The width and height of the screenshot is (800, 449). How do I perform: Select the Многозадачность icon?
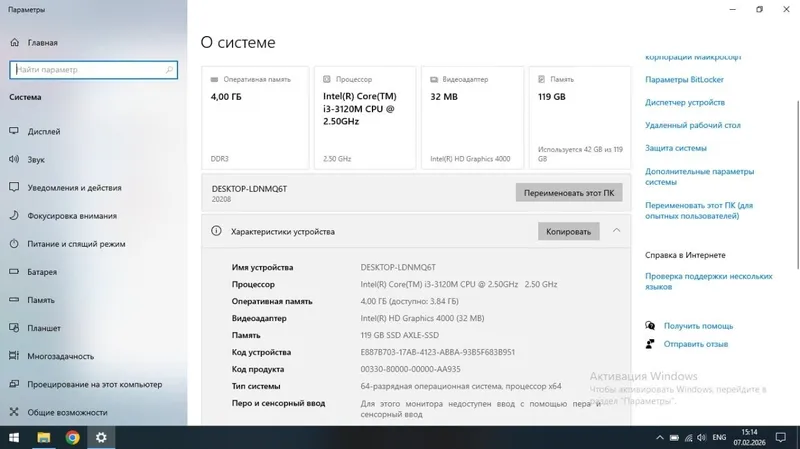click(x=14, y=356)
